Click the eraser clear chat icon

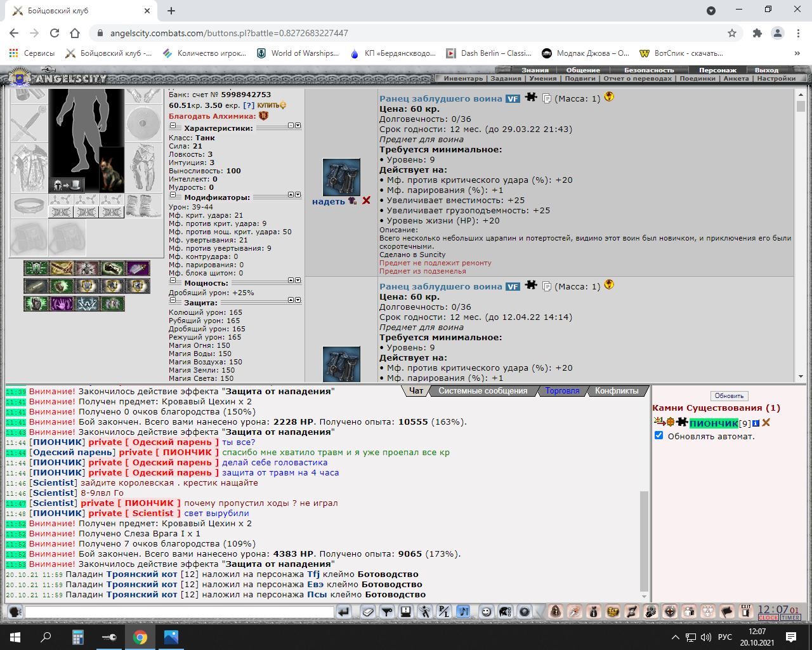[x=368, y=612]
